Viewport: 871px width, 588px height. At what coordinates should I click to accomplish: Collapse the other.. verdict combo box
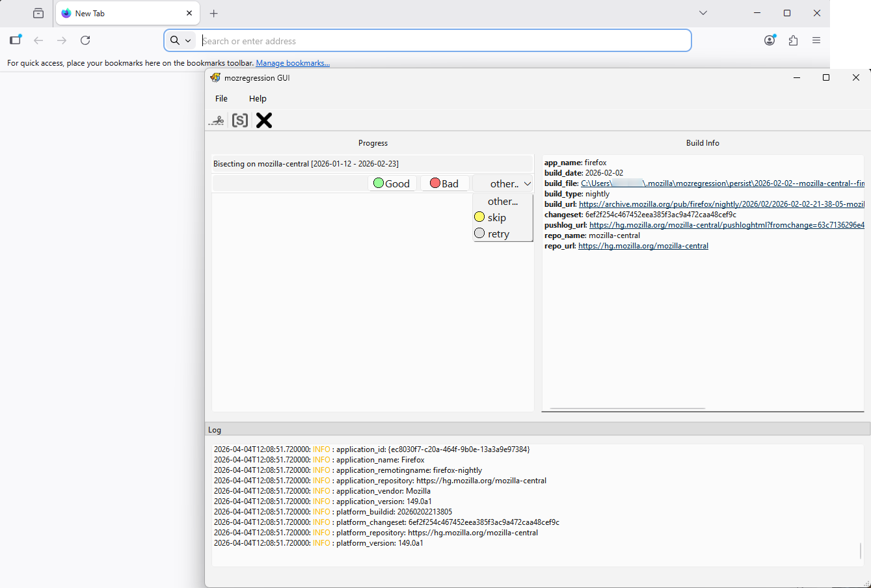click(503, 183)
